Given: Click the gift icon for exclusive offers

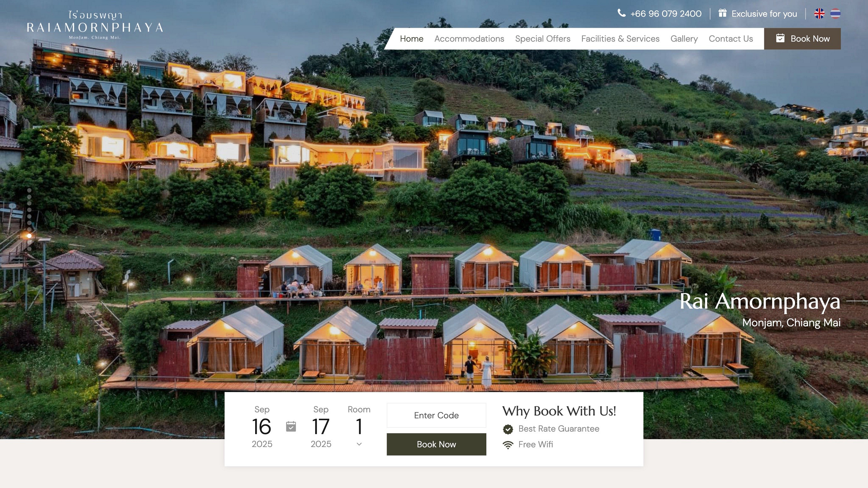Looking at the screenshot, I should click(722, 13).
